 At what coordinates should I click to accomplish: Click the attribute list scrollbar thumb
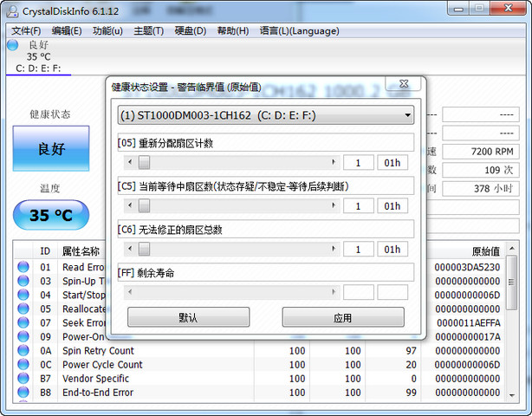[x=512, y=283]
